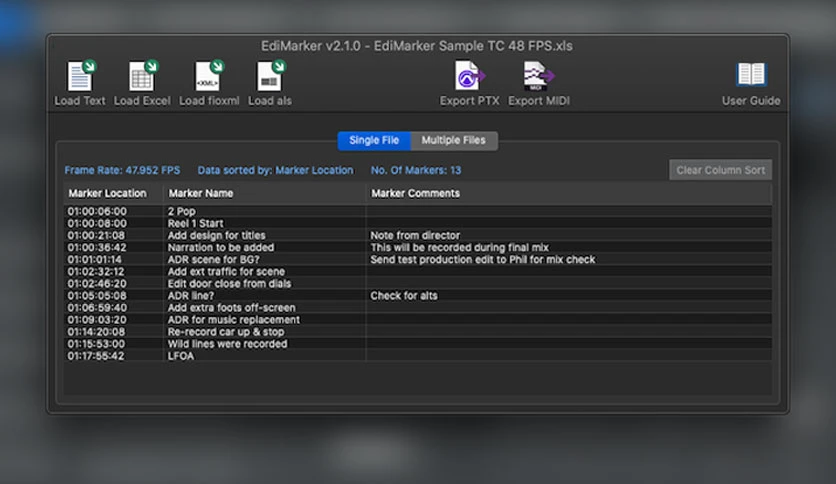Click timecode 01:00:08:00
The width and height of the screenshot is (836, 484).
coord(97,223)
